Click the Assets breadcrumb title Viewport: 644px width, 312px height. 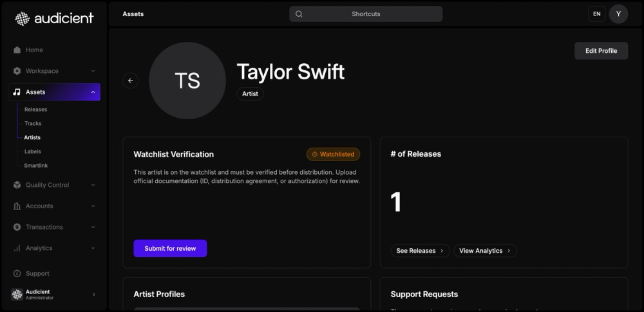pyautogui.click(x=133, y=14)
